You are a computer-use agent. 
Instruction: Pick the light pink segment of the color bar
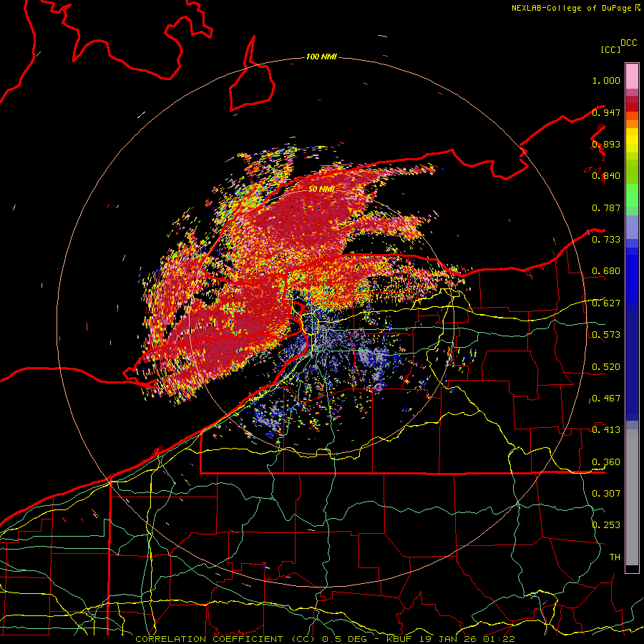[632, 76]
